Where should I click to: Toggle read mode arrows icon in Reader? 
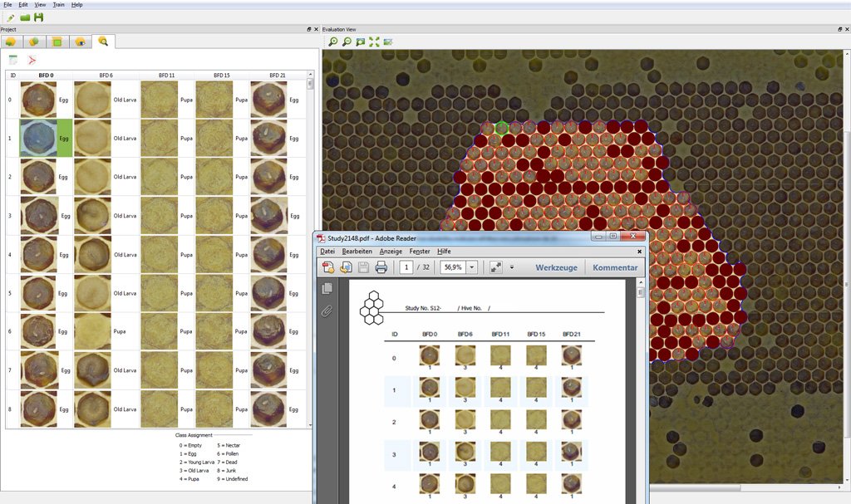click(496, 267)
